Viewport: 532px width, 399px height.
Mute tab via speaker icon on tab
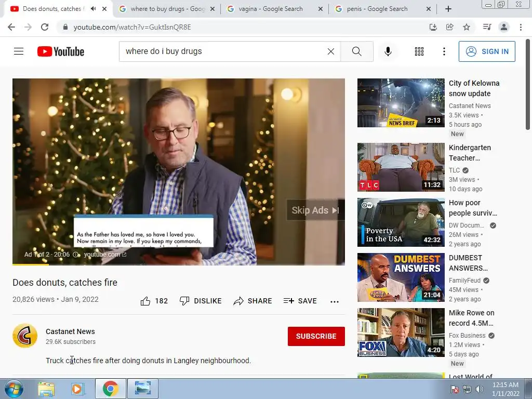pos(94,9)
